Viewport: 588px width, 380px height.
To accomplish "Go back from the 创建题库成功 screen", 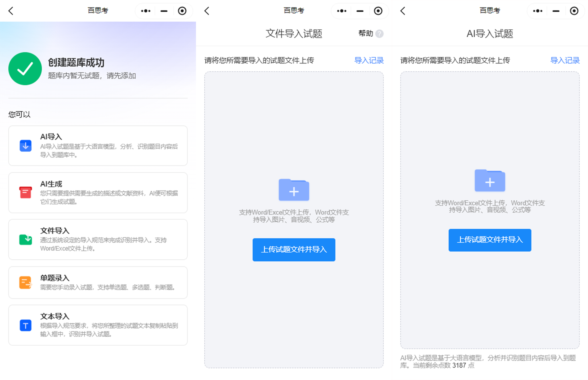I will 11,11.
